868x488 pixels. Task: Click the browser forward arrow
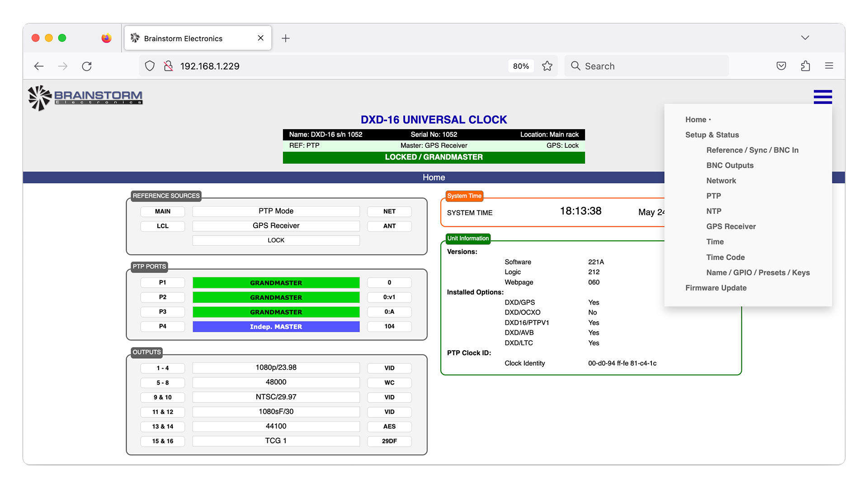63,66
